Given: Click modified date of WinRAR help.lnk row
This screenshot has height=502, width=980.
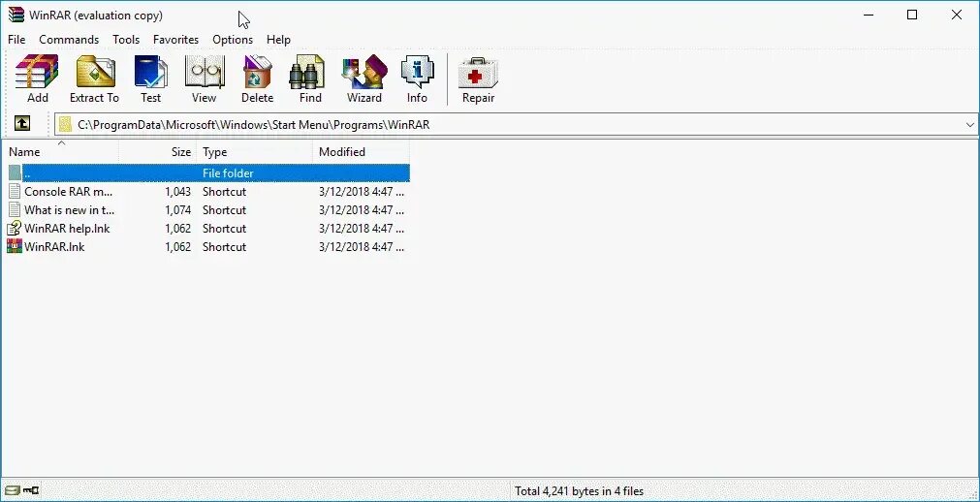Looking at the screenshot, I should (362, 228).
